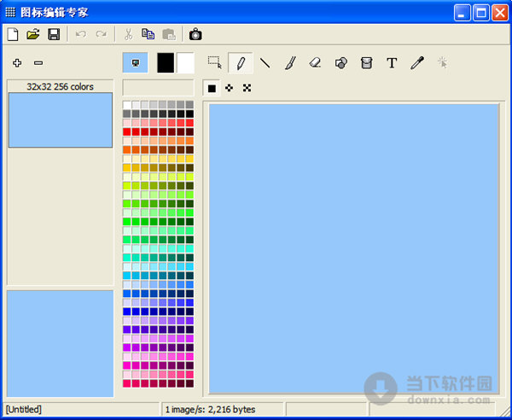Click the [Untitled] status bar text
This screenshot has width=512, height=420.
[x=24, y=409]
